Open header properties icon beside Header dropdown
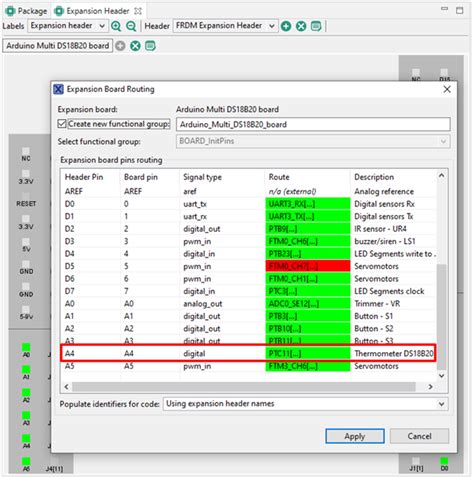 point(316,26)
